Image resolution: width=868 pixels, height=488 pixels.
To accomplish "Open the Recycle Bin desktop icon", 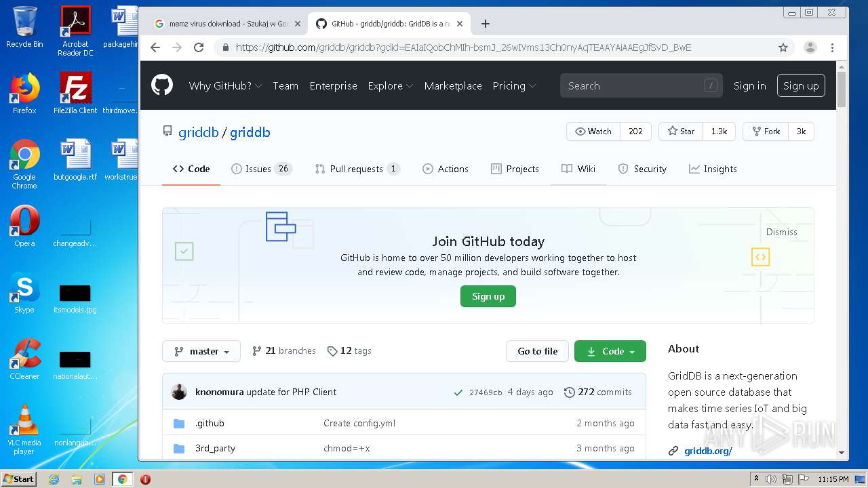I will (x=24, y=27).
